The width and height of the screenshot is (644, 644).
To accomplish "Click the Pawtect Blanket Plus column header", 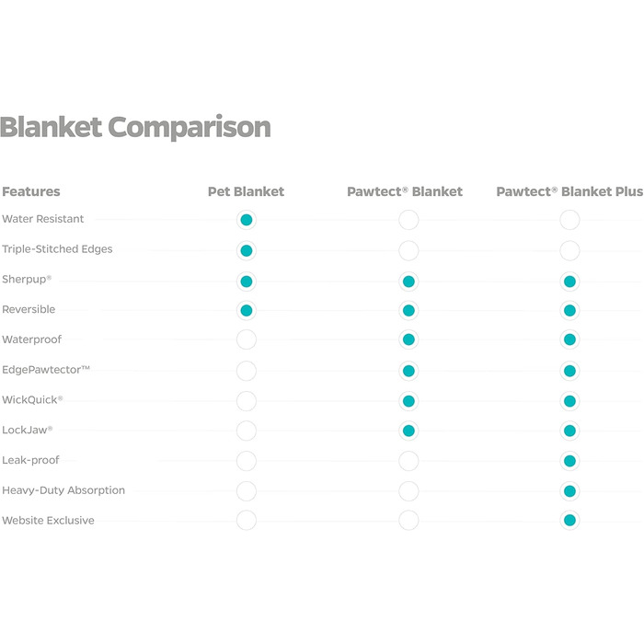I will pos(569,191).
